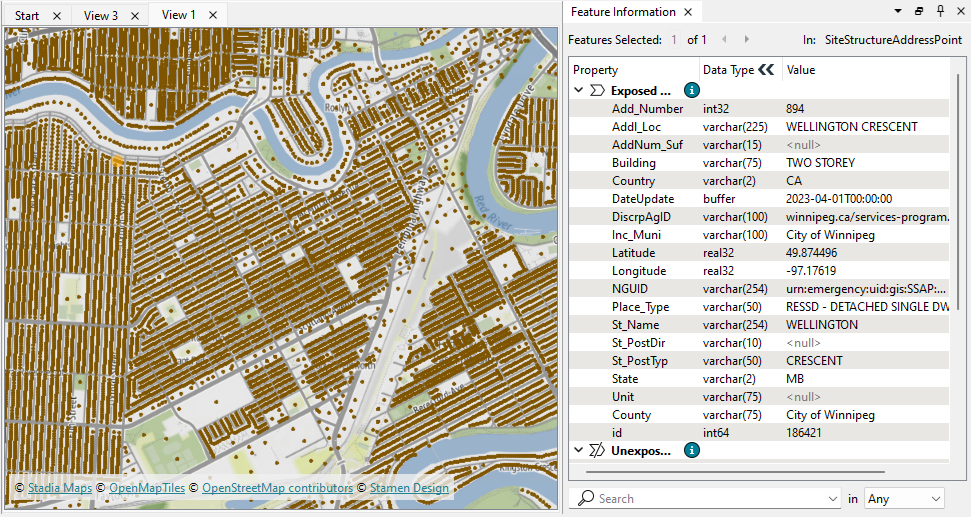
Task: Select the Place_Type RESSD value
Action: click(x=867, y=306)
